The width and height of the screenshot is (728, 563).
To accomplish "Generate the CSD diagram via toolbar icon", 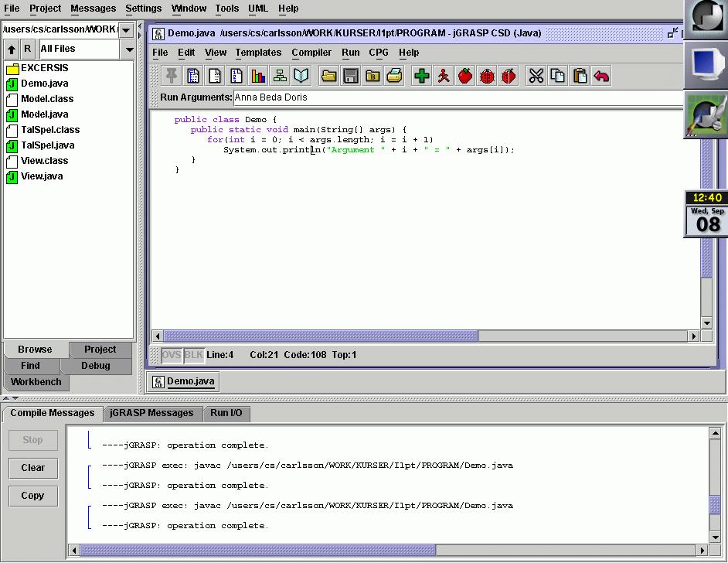I will coord(193,76).
